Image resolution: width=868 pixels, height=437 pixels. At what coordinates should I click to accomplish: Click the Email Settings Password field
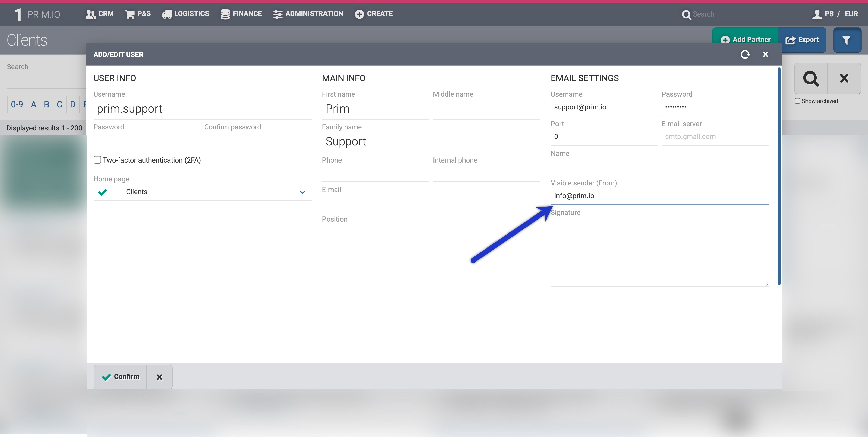pos(715,108)
